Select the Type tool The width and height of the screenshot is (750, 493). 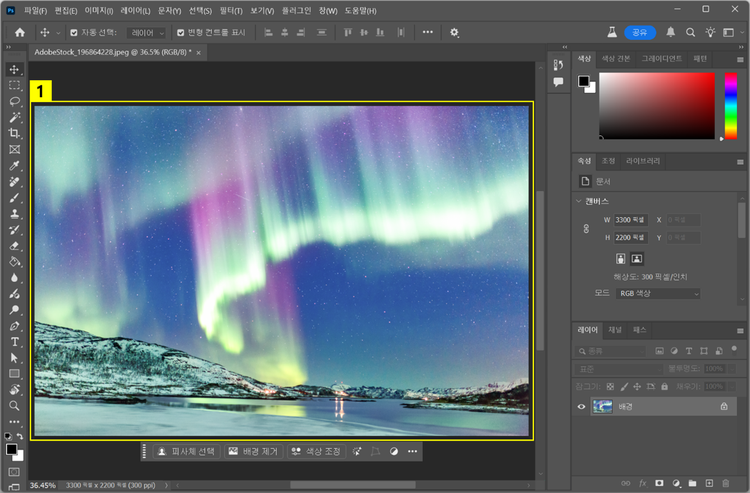point(15,341)
